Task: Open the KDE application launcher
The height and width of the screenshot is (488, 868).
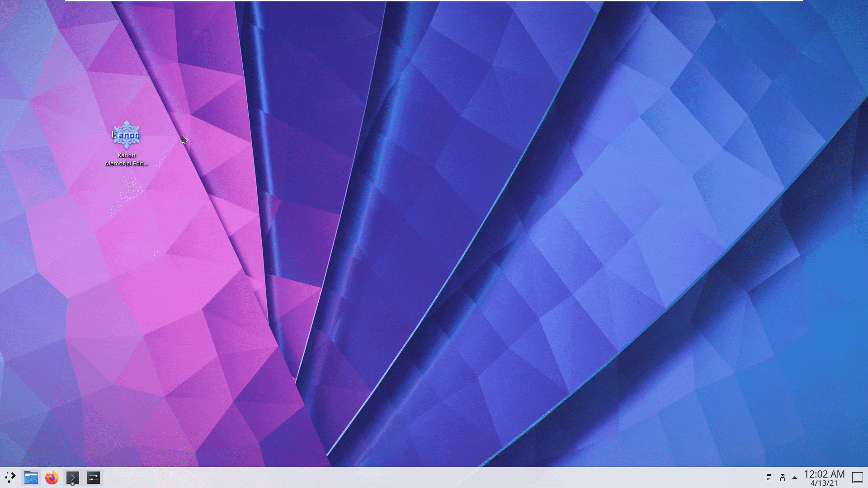Action: pos(10,478)
